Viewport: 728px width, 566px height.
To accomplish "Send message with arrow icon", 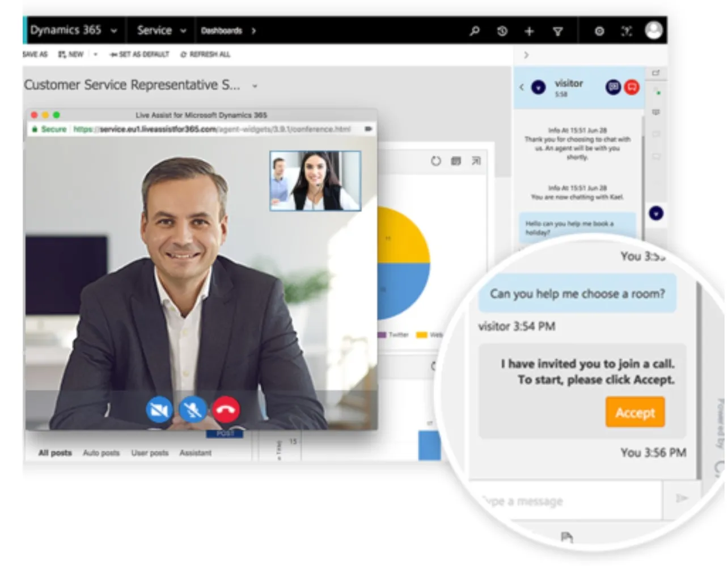I will pos(682,499).
